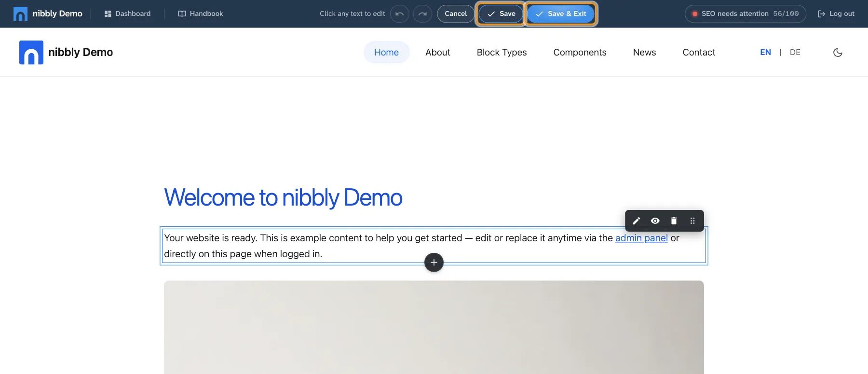Switch language to EN

[766, 53]
